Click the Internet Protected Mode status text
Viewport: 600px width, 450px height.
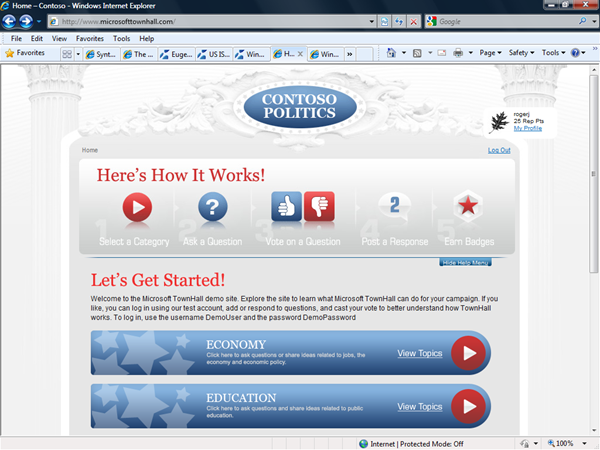[417, 444]
